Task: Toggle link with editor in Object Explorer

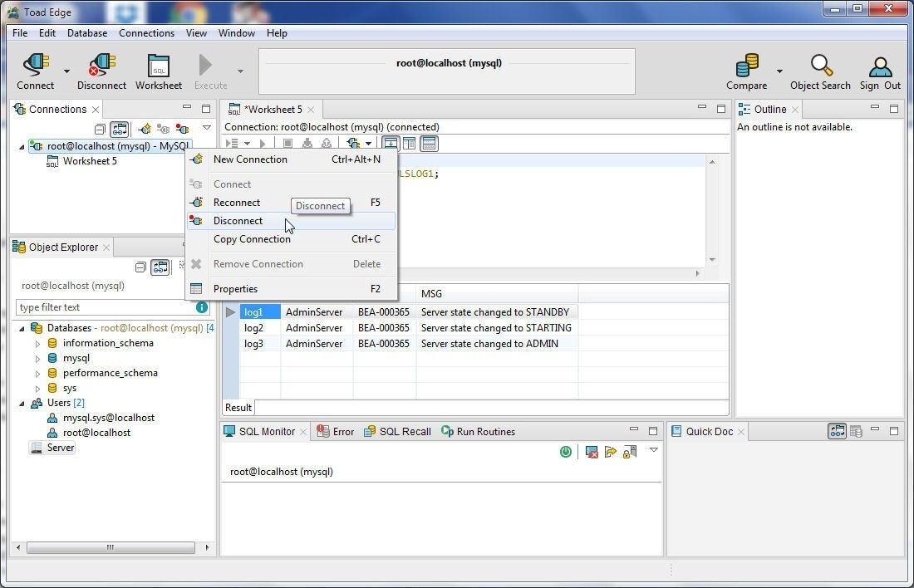Action: 160,267
